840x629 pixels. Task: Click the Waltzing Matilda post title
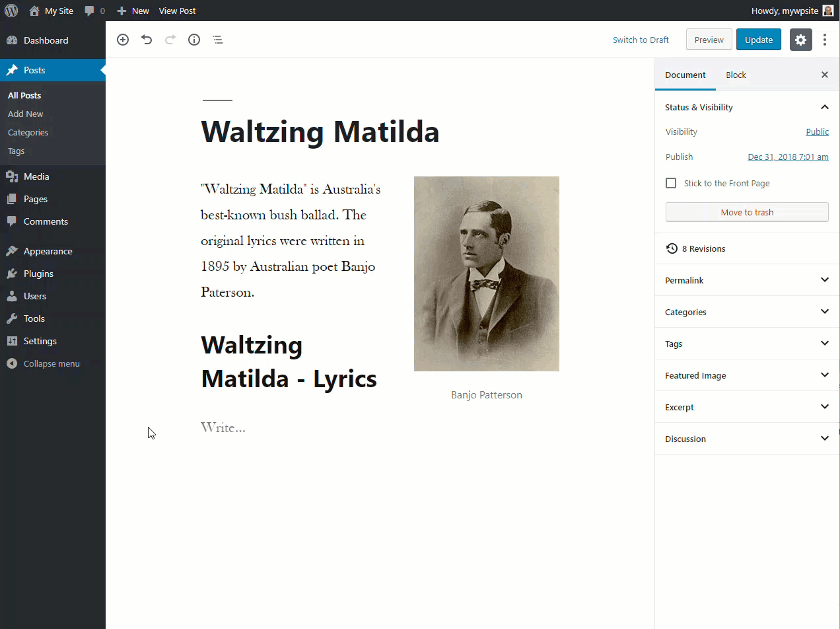pos(320,131)
